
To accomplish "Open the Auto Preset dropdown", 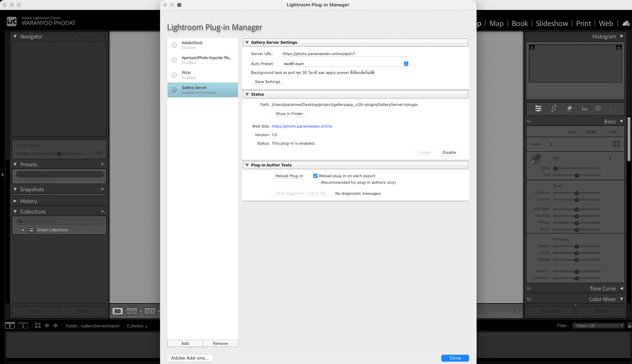I will click(345, 63).
